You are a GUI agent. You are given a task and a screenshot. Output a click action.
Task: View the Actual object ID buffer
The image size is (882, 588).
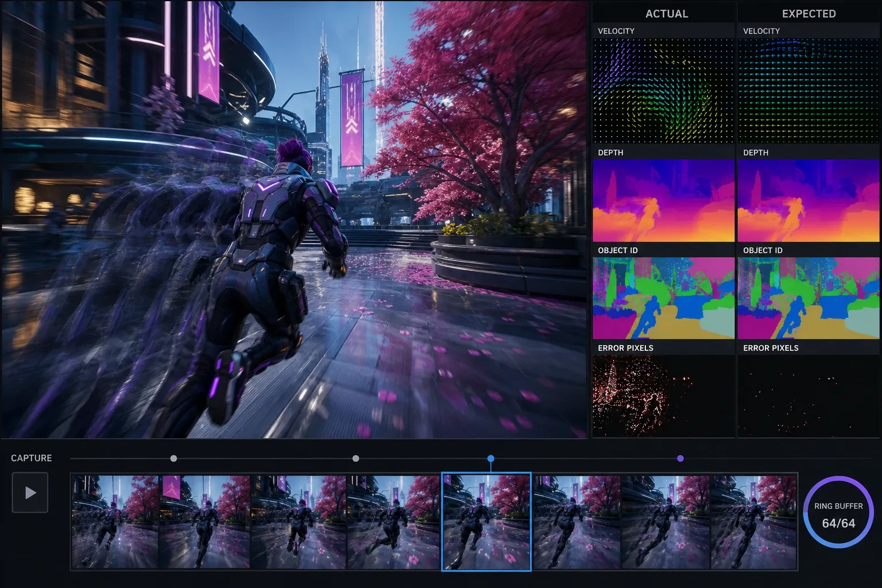(663, 298)
